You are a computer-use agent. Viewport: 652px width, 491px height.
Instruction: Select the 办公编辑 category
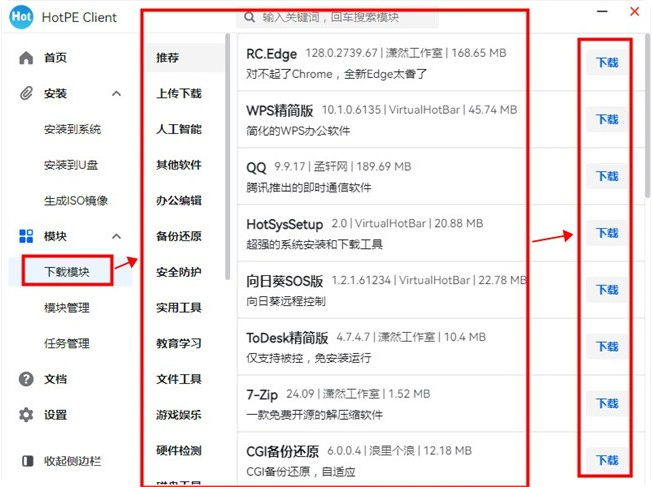(x=179, y=200)
